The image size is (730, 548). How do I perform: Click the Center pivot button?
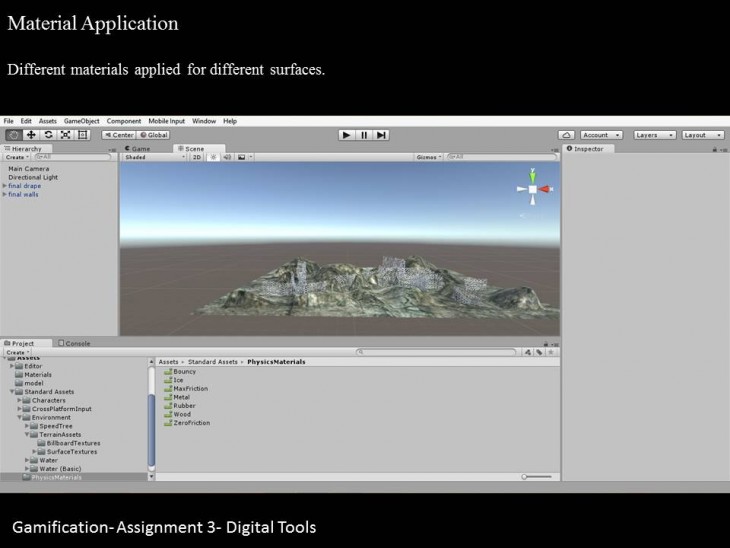point(119,134)
